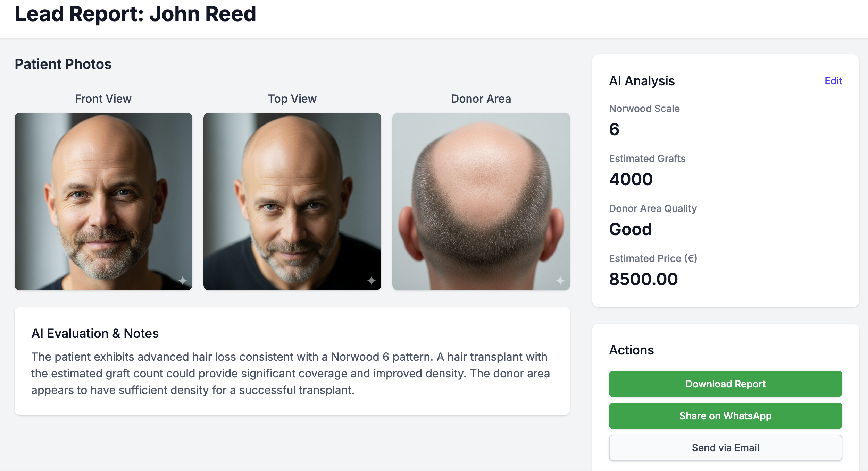Open the Top View patient photo
This screenshot has height=471, width=868.
click(x=292, y=201)
